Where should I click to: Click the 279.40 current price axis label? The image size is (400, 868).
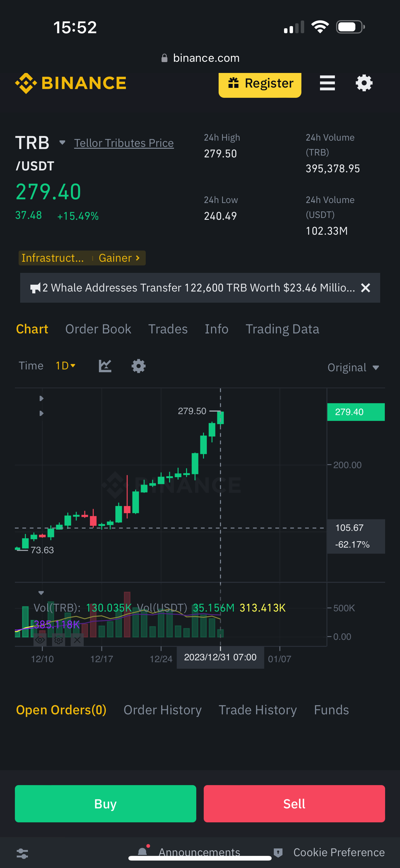coord(356,412)
